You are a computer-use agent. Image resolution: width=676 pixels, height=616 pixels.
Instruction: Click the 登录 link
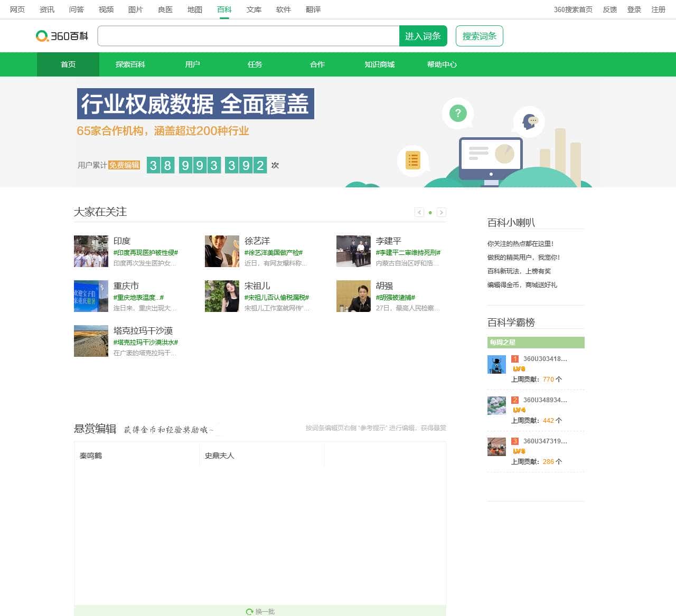point(634,10)
